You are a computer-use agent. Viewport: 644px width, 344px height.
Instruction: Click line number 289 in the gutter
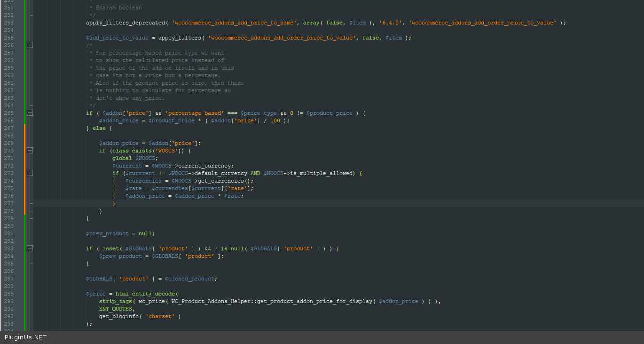(x=8, y=294)
